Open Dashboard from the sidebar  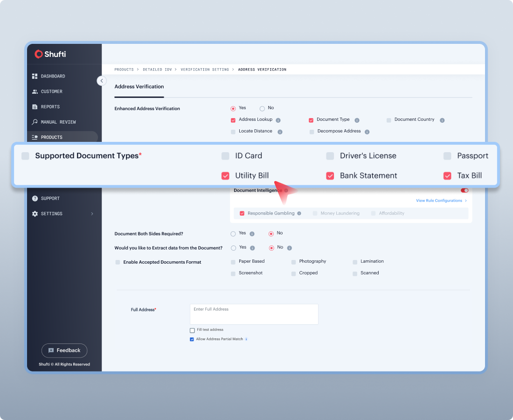point(53,76)
